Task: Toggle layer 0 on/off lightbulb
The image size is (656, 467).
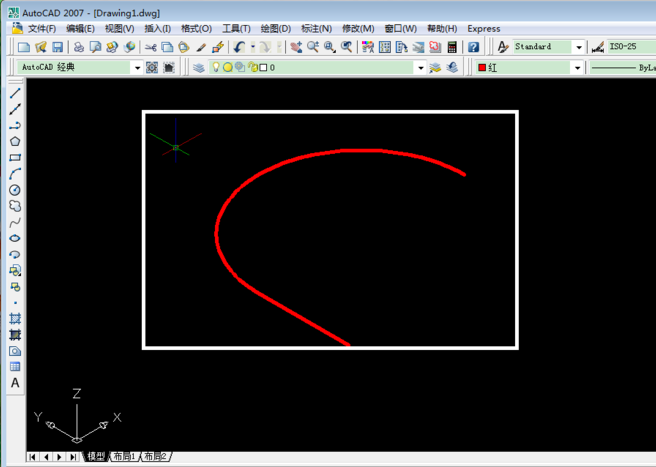Action: pyautogui.click(x=216, y=67)
